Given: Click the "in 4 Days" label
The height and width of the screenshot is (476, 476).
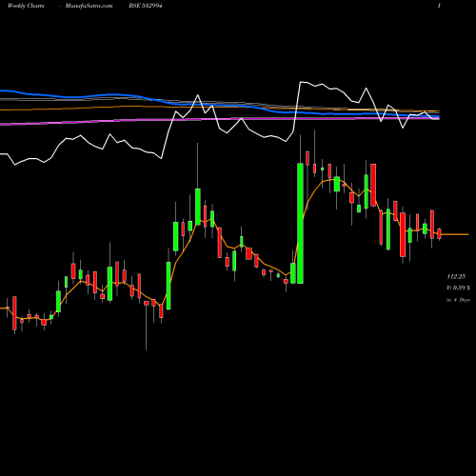Looking at the screenshot, I should tap(458, 300).
